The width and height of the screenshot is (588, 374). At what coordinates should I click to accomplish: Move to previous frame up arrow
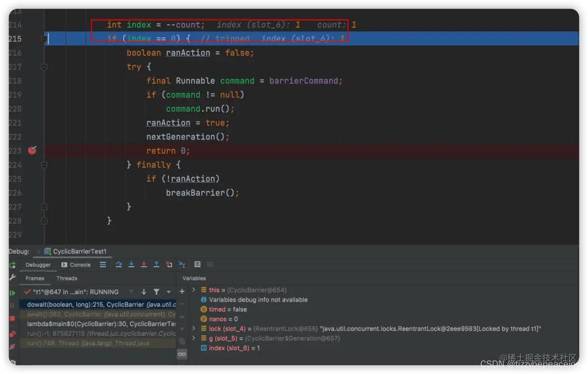point(131,292)
